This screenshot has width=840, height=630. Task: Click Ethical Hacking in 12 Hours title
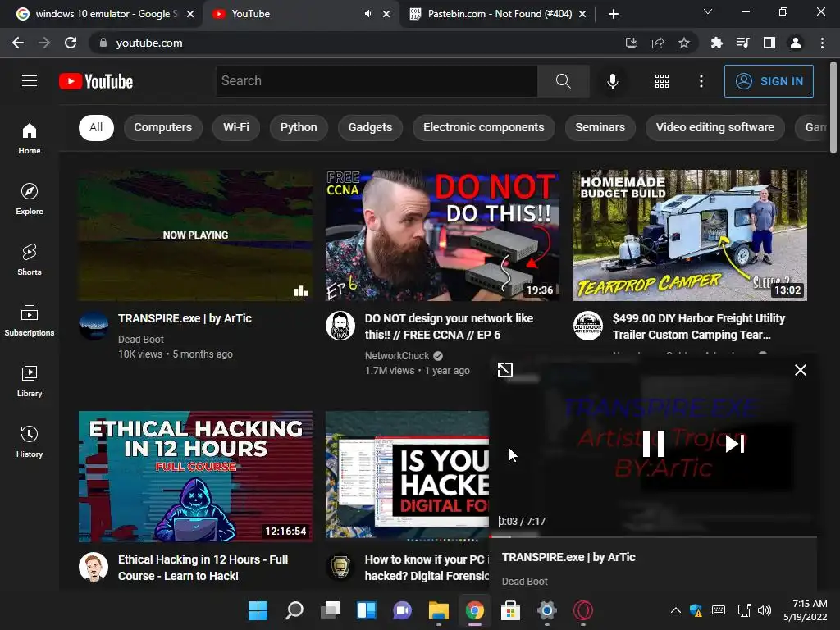[x=203, y=568]
